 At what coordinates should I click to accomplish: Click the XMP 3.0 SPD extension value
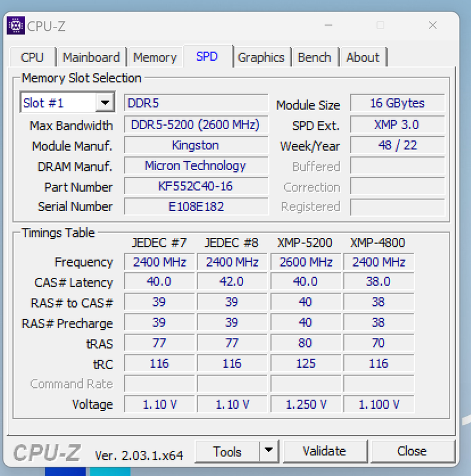tap(398, 125)
